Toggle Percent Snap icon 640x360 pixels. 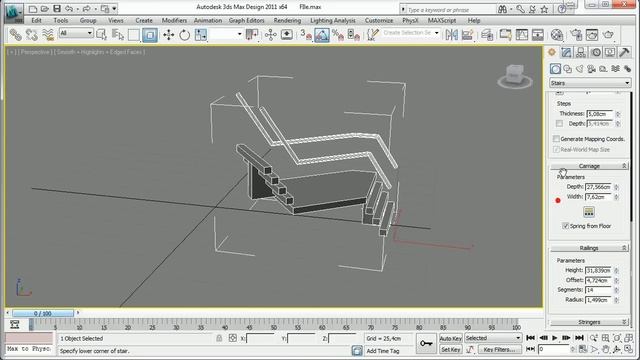[338, 35]
